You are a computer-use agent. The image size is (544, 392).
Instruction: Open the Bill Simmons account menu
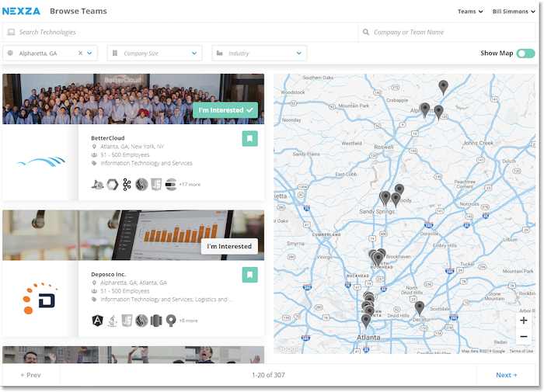click(514, 12)
